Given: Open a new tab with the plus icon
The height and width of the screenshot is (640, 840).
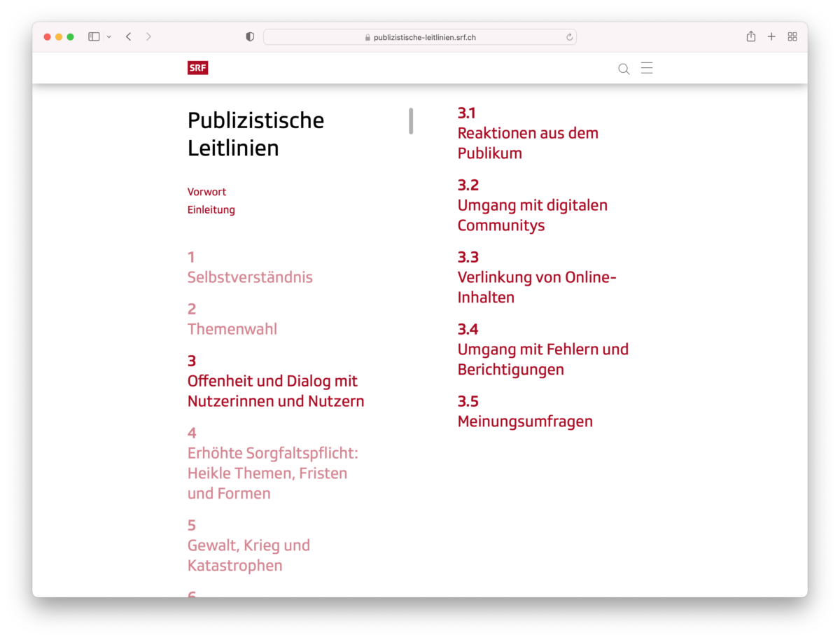Looking at the screenshot, I should (771, 37).
